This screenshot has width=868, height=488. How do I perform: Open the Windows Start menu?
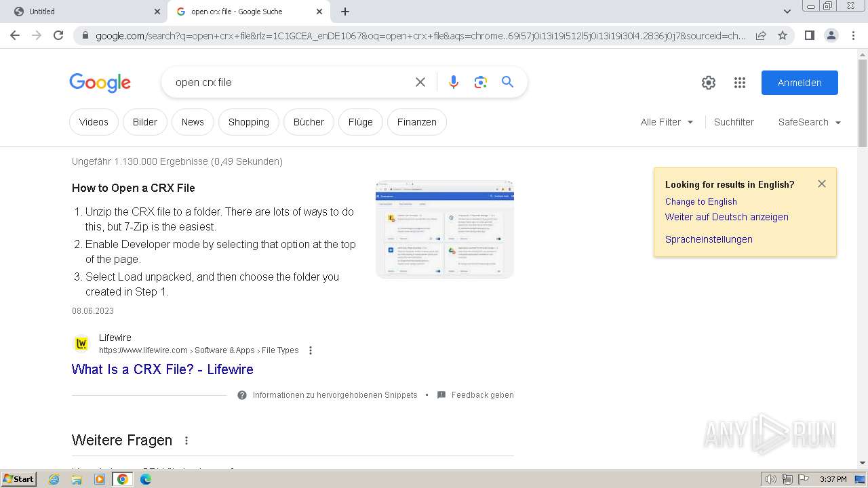pos(18,479)
